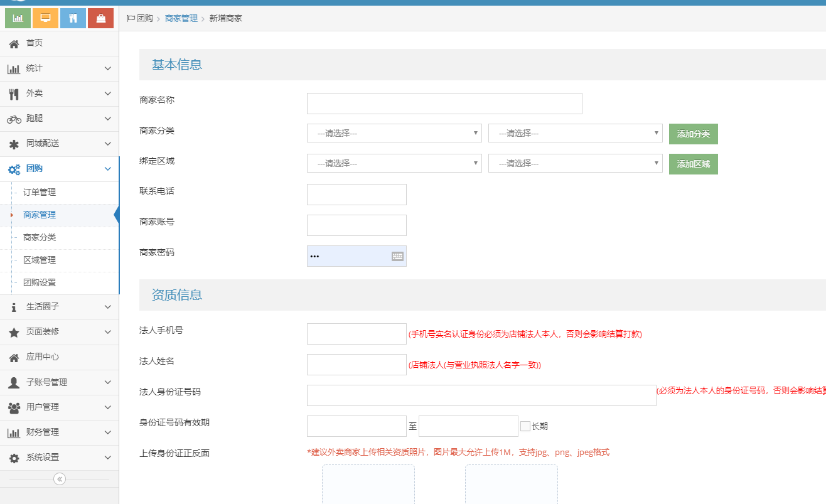Click the blue fork and knife icon button
The height and width of the screenshot is (504, 826).
(73, 18)
